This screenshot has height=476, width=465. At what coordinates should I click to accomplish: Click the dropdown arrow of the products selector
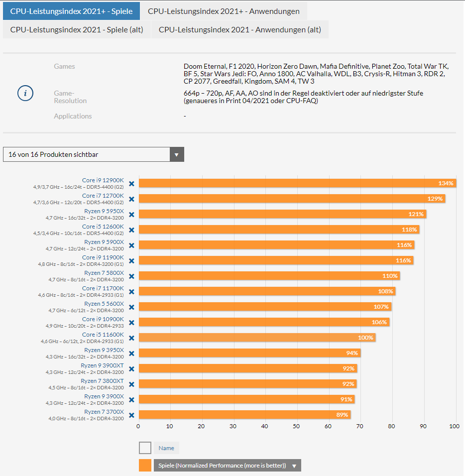(177, 154)
